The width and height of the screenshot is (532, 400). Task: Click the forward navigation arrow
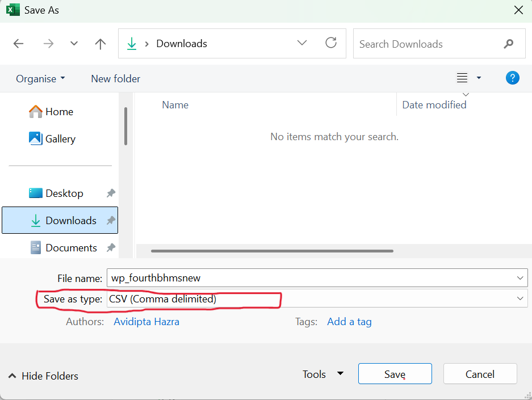[x=48, y=44]
